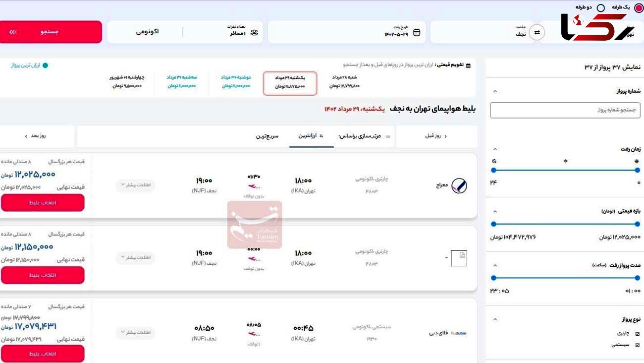Click انتخاب بلیط for the ۱۲,۱۵۰,۰۰۰ flight

[x=43, y=275]
